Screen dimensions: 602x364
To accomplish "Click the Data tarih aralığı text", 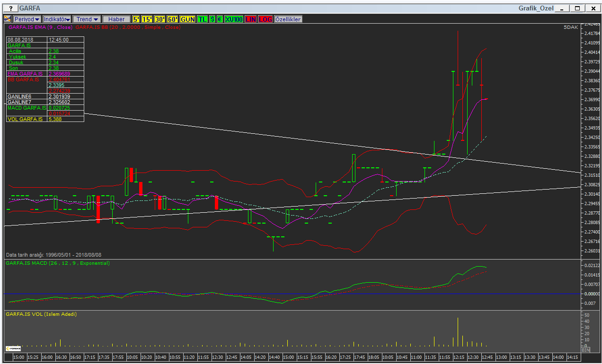I will click(54, 255).
